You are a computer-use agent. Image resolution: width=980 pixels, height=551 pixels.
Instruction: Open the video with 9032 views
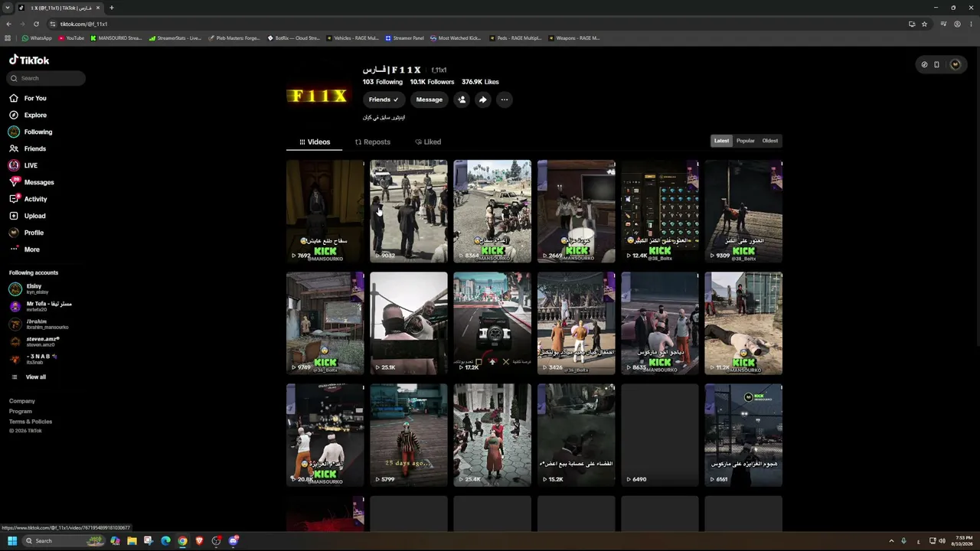click(409, 211)
